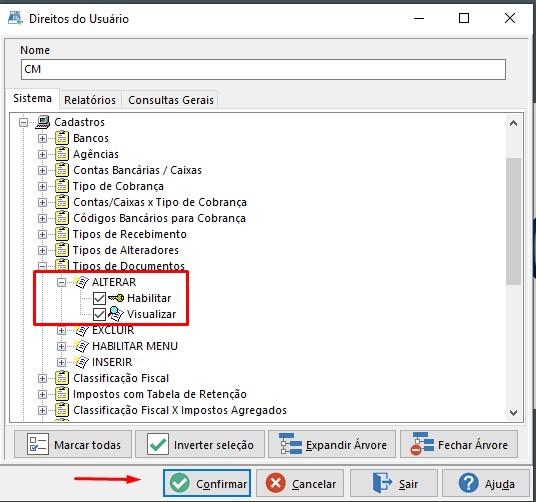Expand the Tipos de Alteradores node
The height and width of the screenshot is (502, 536).
coord(42,250)
